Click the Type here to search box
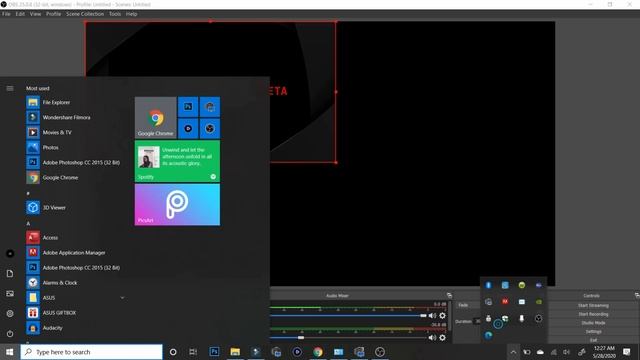 91,352
